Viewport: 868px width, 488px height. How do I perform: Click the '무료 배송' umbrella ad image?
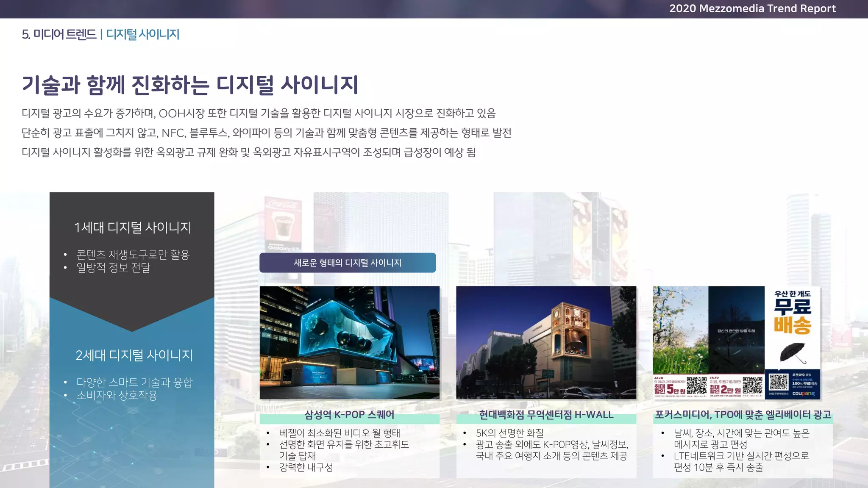pyautogui.click(x=793, y=343)
